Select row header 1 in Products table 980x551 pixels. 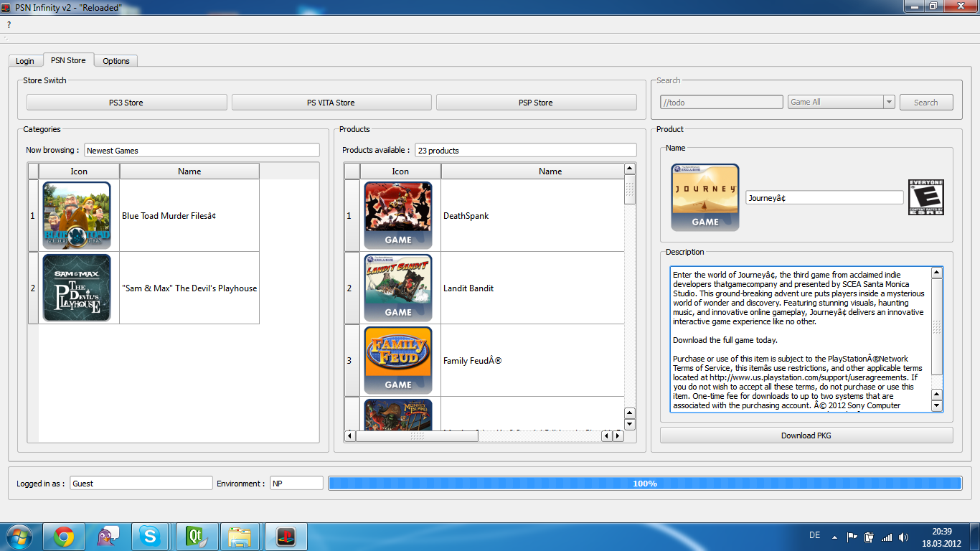point(352,215)
